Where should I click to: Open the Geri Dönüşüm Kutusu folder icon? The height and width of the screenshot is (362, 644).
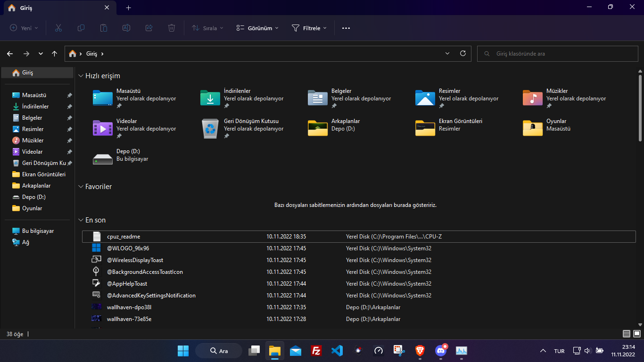(x=210, y=128)
